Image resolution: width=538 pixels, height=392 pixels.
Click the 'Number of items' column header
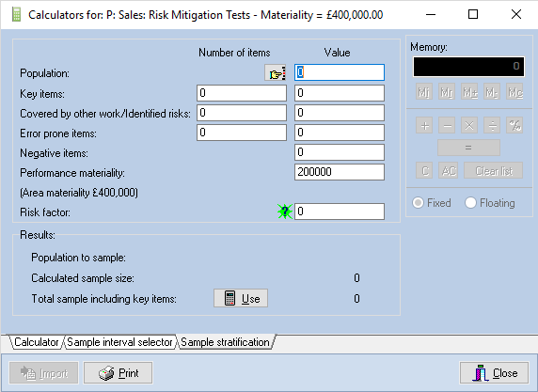click(234, 53)
